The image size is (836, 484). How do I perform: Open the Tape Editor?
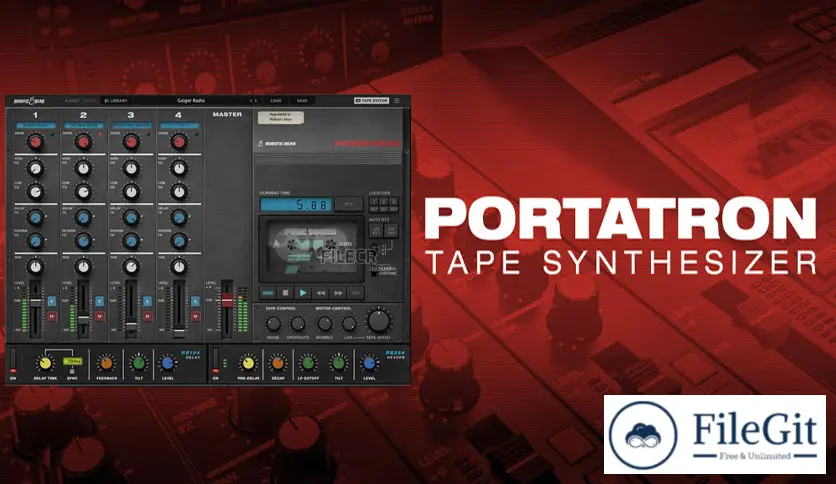(x=372, y=100)
